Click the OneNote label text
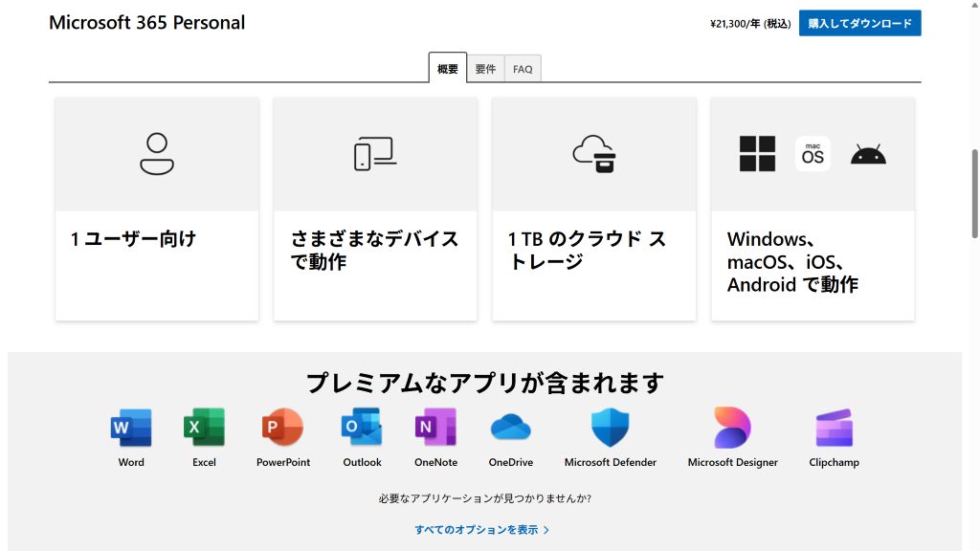980x551 pixels. pos(435,462)
